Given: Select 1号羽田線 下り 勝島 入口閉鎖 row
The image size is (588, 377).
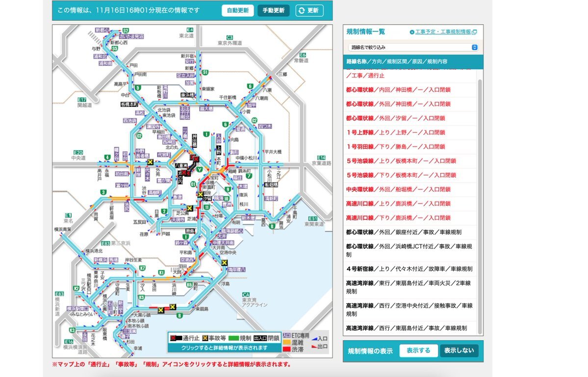Looking at the screenshot, I should click(x=410, y=147).
